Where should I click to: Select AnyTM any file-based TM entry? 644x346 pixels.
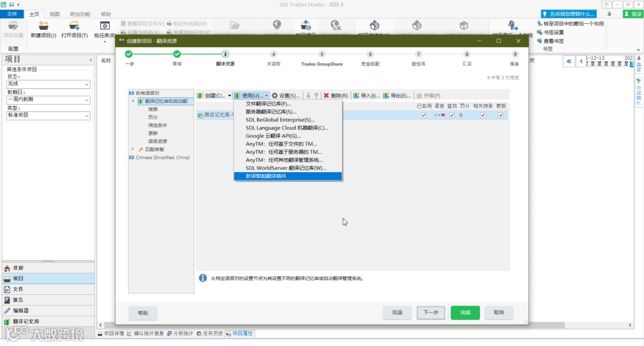click(x=288, y=144)
